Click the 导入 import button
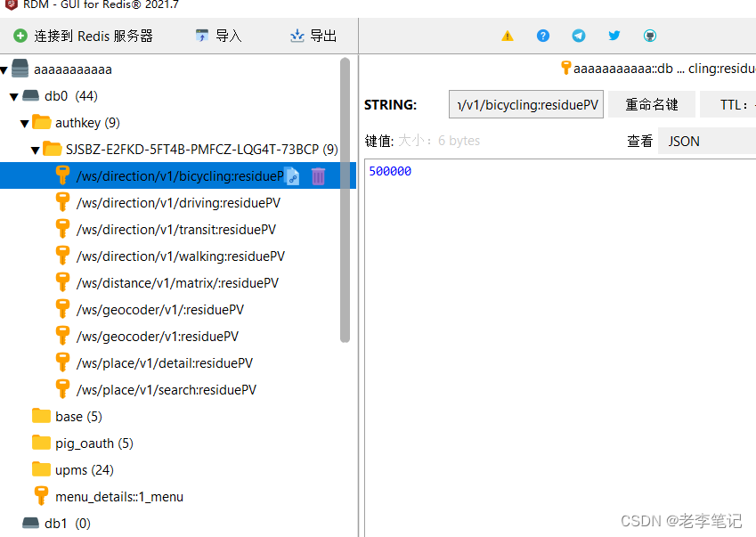756x537 pixels. tap(218, 36)
